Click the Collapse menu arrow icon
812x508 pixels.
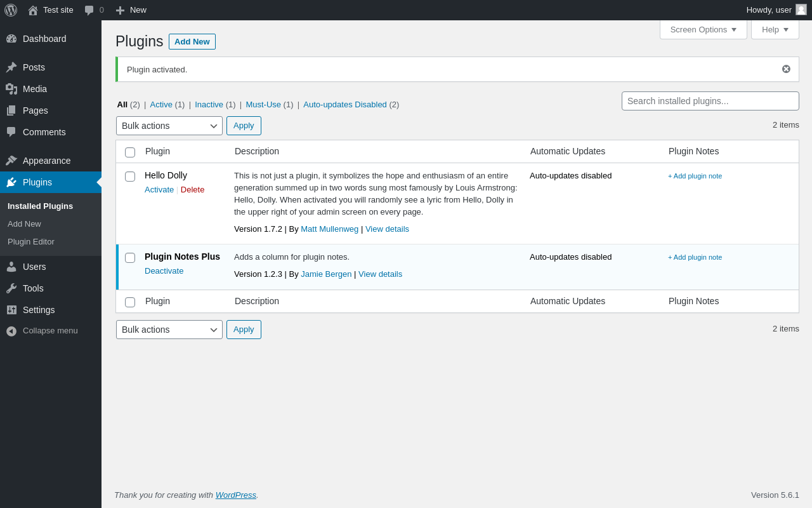tap(11, 331)
